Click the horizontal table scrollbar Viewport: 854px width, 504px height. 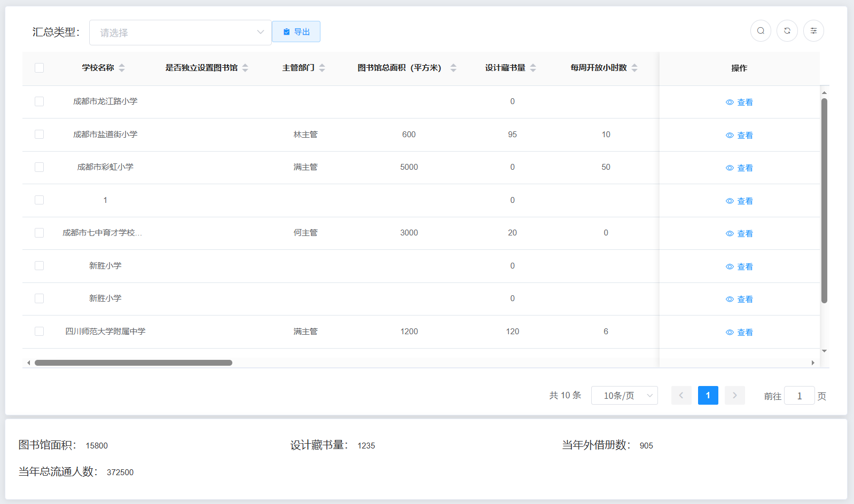click(134, 363)
